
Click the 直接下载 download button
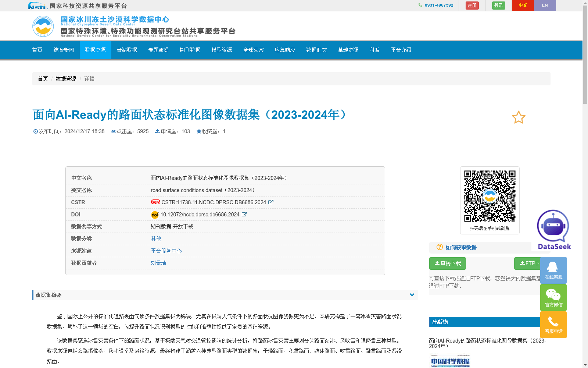tap(448, 263)
